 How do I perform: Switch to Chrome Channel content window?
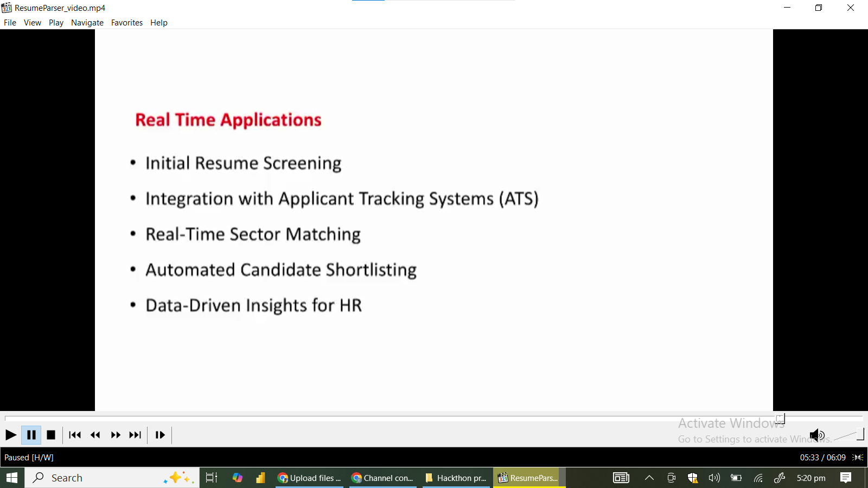pyautogui.click(x=383, y=478)
